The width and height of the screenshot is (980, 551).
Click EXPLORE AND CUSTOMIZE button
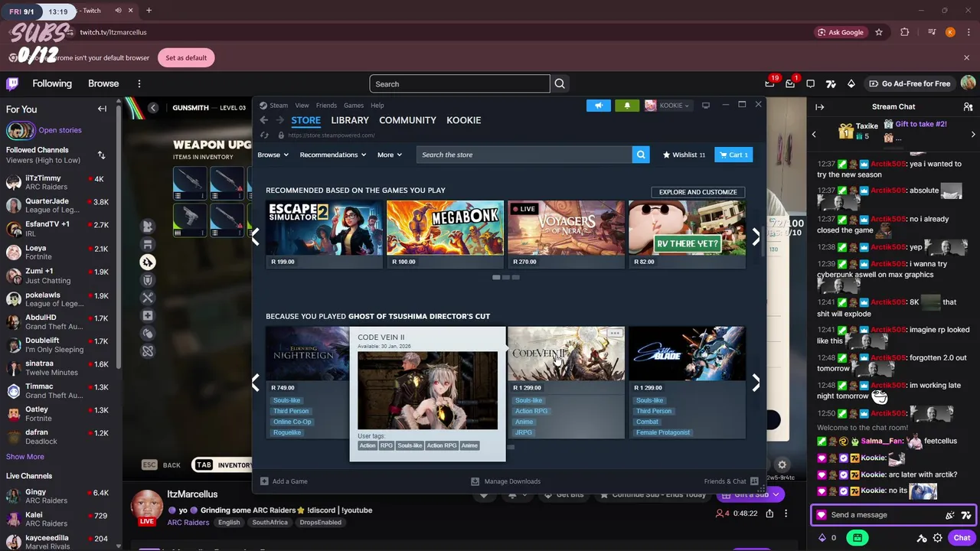[698, 192]
